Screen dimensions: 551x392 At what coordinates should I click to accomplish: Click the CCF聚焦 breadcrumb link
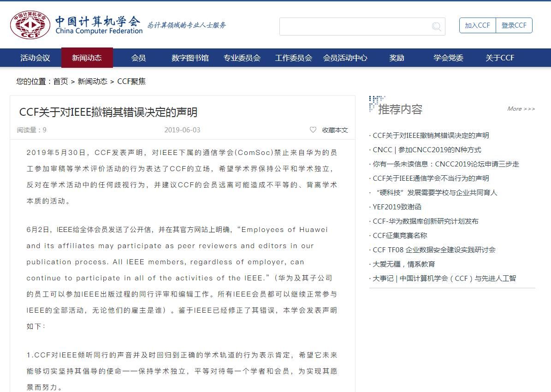[131, 81]
